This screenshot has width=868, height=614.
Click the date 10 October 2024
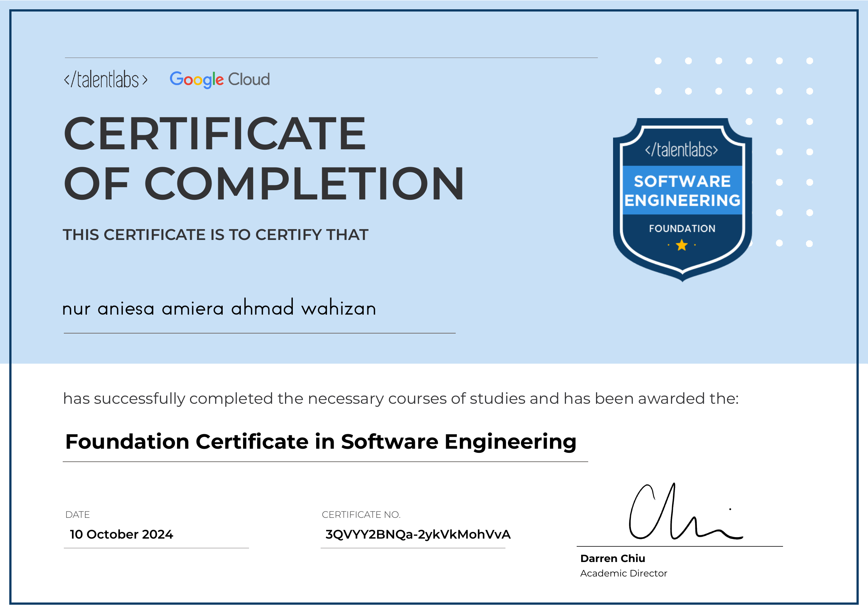pyautogui.click(x=122, y=535)
